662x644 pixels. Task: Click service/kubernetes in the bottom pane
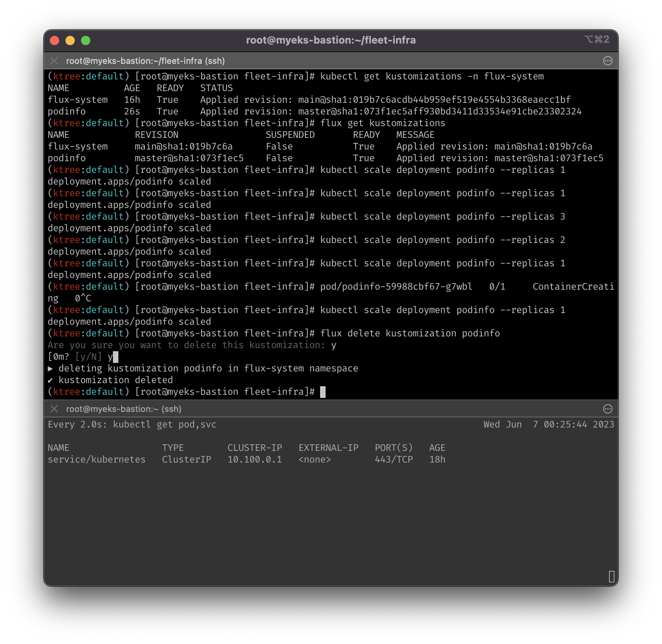pyautogui.click(x=97, y=459)
